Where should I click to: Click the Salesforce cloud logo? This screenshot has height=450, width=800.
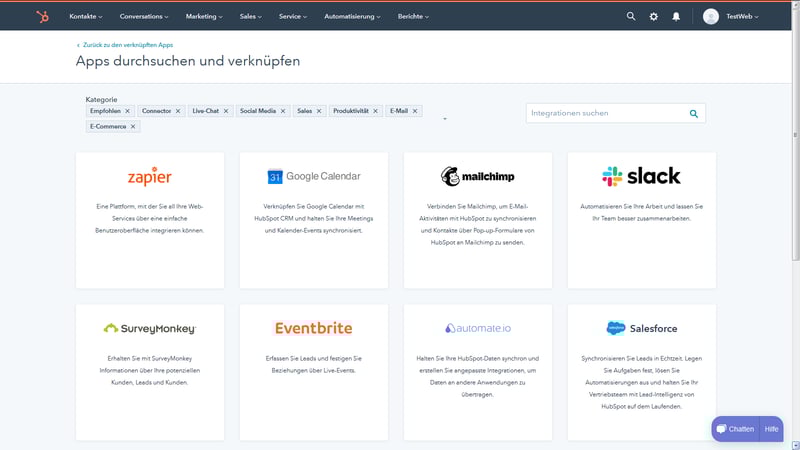coord(615,328)
